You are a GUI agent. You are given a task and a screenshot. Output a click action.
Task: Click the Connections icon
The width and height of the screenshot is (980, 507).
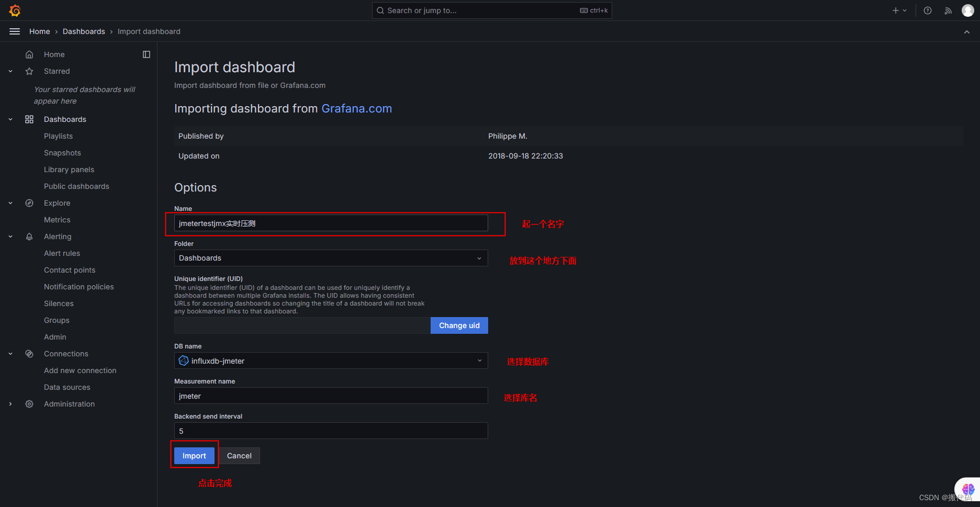coord(29,354)
